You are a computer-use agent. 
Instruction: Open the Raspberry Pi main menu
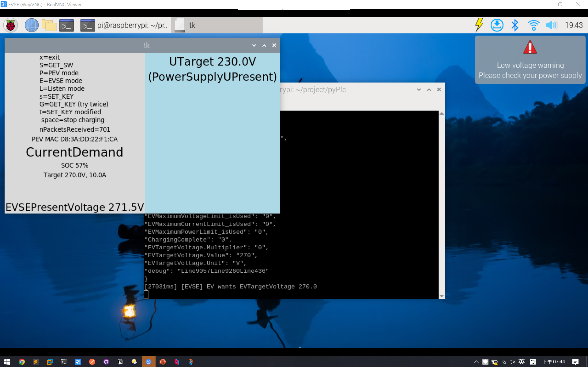pos(11,25)
